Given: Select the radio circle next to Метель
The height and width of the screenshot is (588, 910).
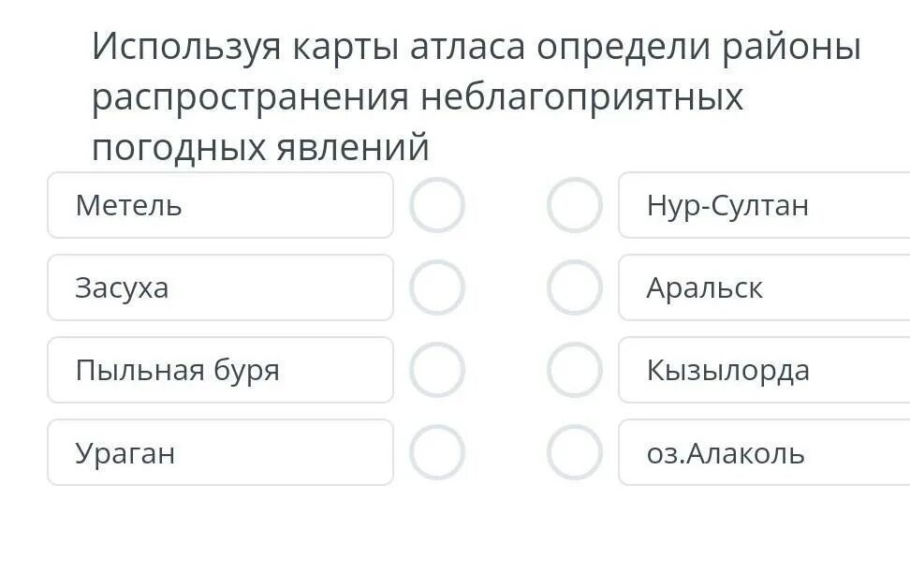Looking at the screenshot, I should (437, 205).
